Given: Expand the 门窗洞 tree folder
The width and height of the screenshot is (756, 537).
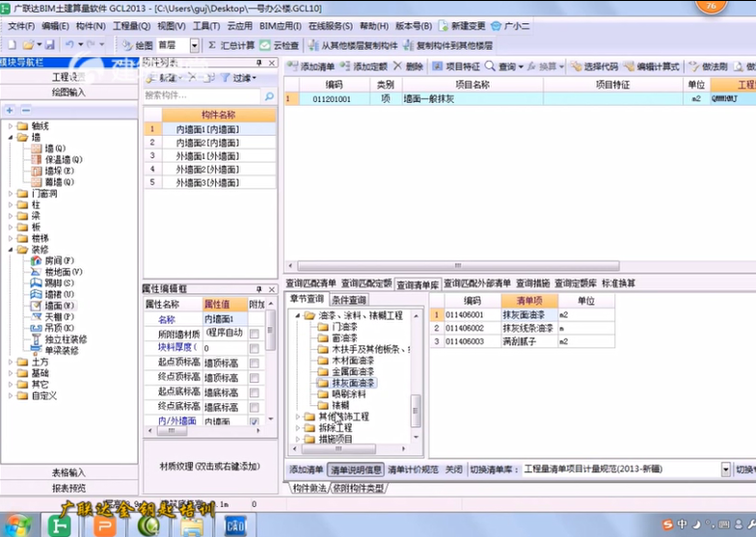Looking at the screenshot, I should click(11, 193).
